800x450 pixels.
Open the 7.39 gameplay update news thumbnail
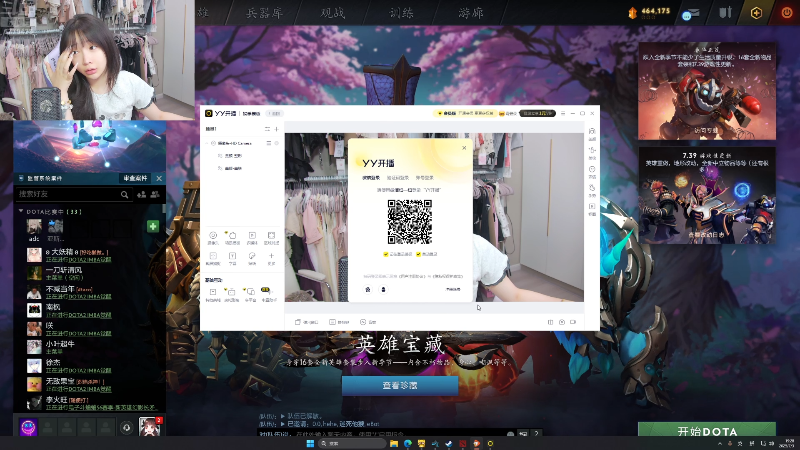pyautogui.click(x=707, y=195)
